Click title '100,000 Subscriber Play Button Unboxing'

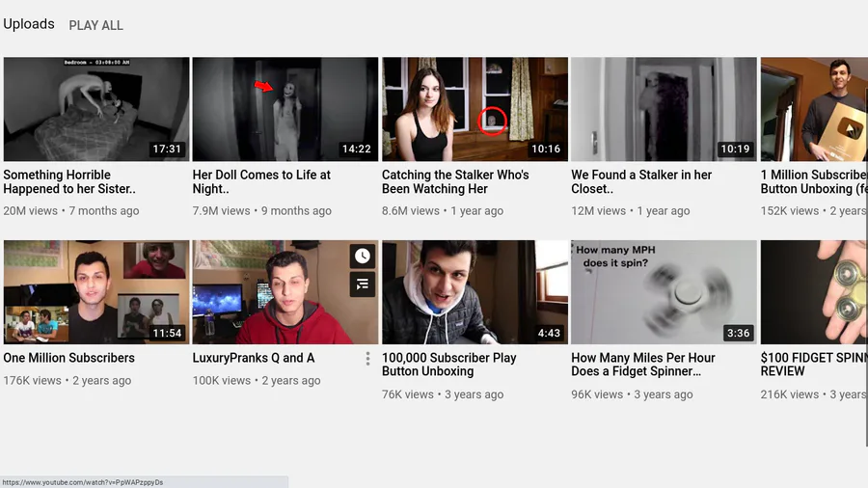(448, 365)
